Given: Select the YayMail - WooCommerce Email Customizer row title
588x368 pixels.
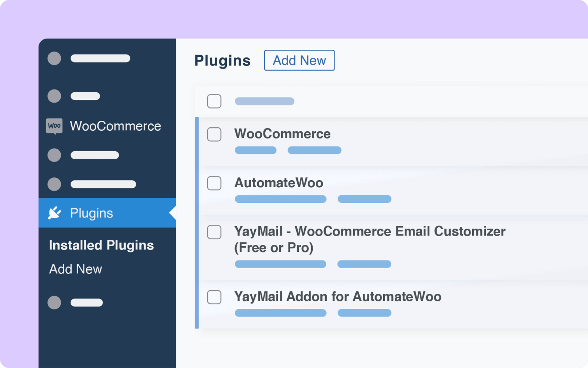Looking at the screenshot, I should point(370,231).
